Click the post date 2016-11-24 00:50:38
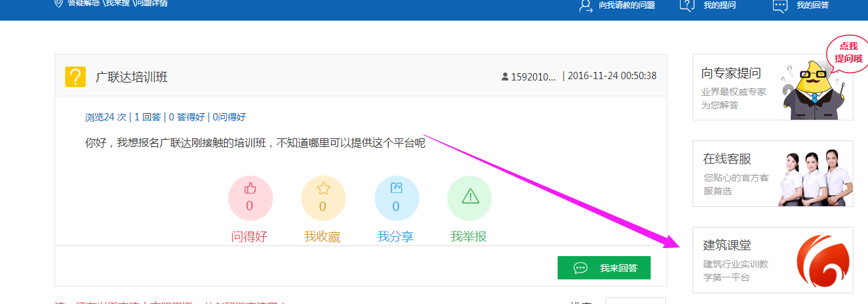 point(612,76)
